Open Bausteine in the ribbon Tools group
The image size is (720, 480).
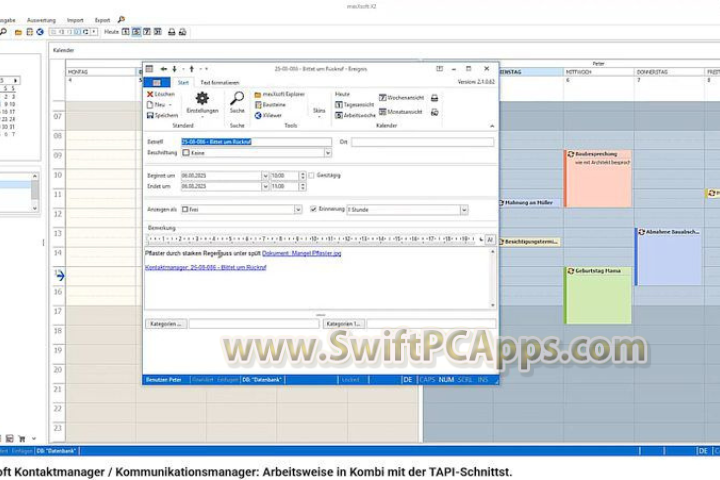[270, 105]
